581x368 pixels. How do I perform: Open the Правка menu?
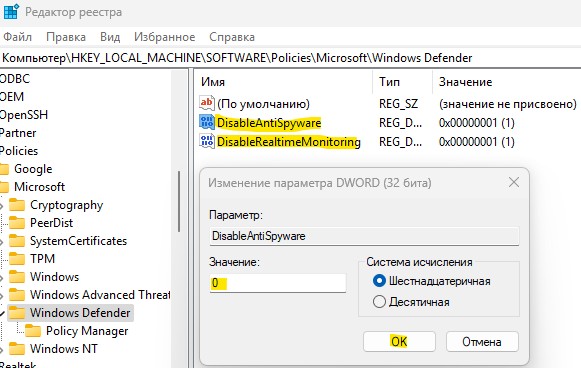pos(66,37)
